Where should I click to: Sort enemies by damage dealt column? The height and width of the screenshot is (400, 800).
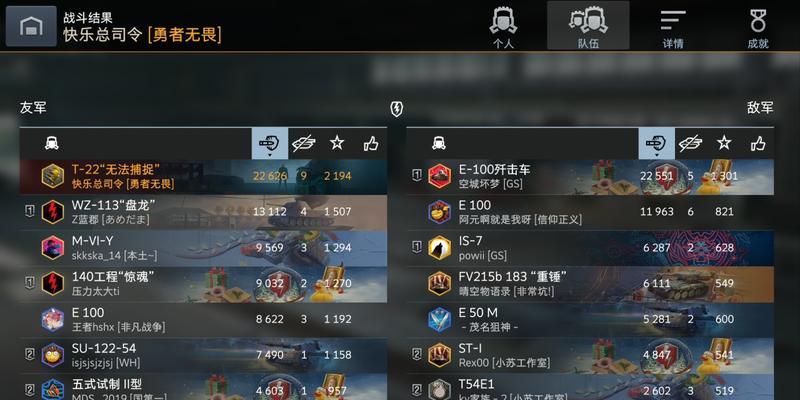click(656, 143)
